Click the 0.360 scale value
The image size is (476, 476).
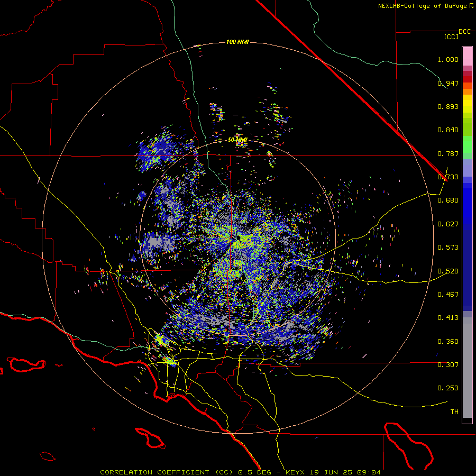tap(448, 342)
